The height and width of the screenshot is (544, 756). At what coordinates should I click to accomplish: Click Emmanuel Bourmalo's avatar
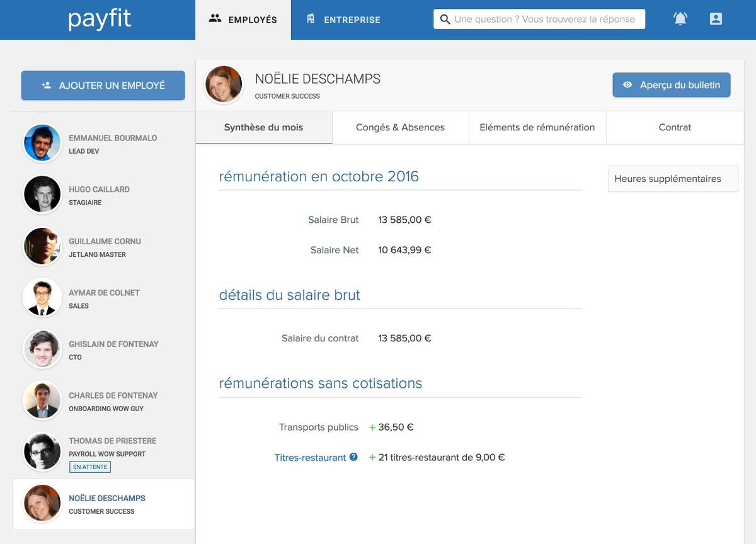(x=42, y=143)
